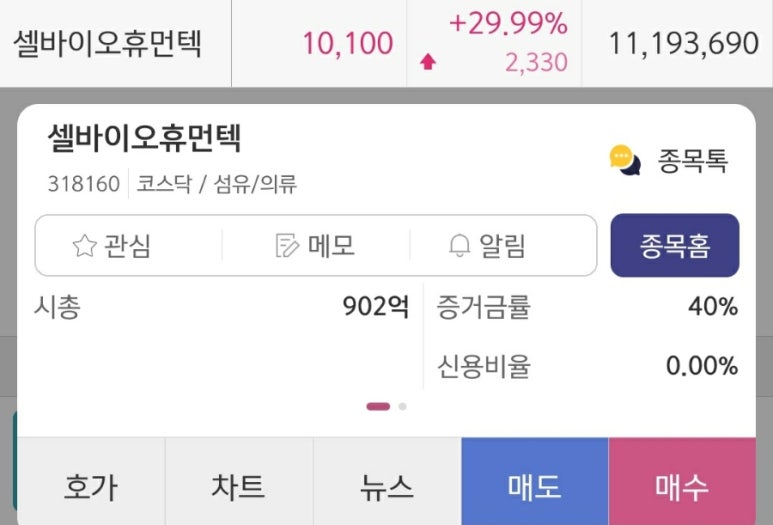Click the red up arrow by the change

click(x=428, y=62)
